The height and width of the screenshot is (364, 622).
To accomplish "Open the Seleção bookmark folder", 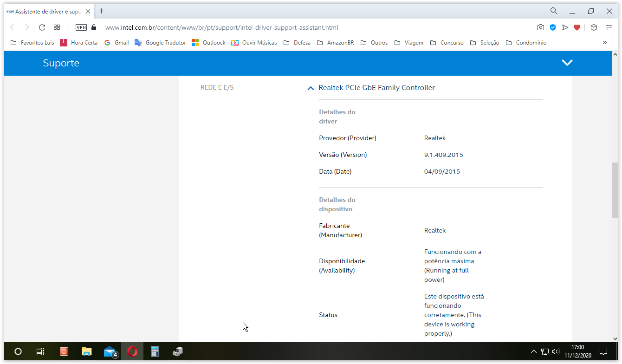I will tap(485, 43).
